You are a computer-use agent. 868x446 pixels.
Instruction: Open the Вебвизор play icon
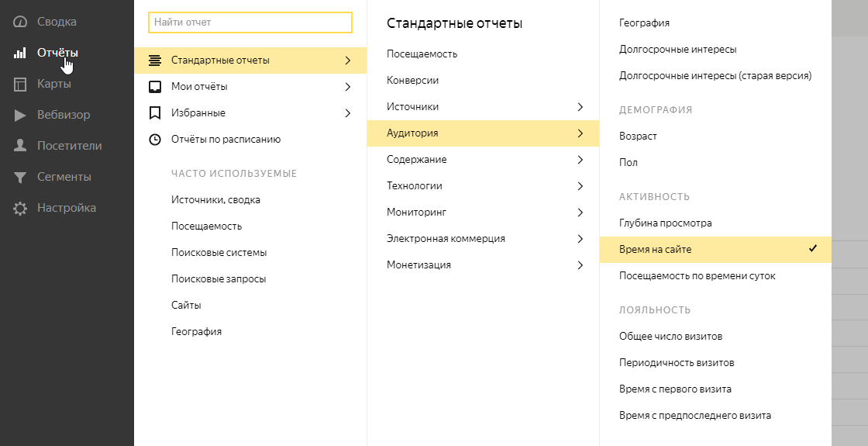coord(20,116)
